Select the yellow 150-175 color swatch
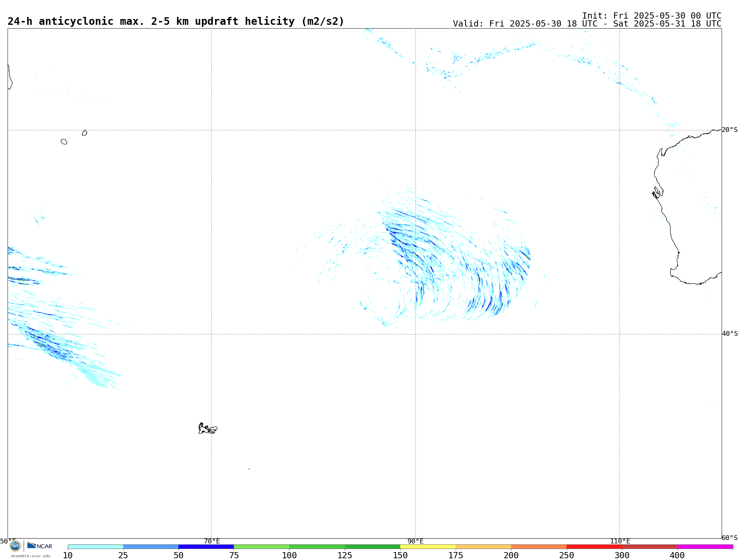This screenshot has width=744, height=560. click(428, 547)
